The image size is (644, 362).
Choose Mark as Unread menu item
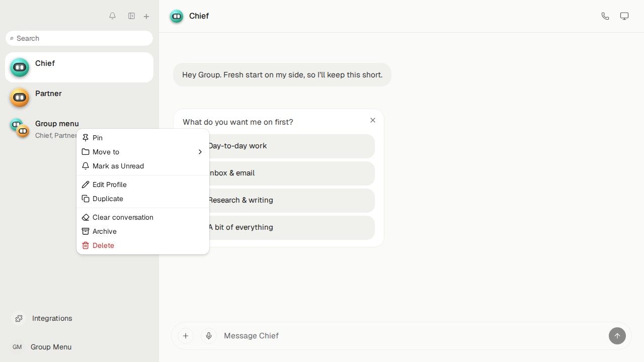point(143,166)
